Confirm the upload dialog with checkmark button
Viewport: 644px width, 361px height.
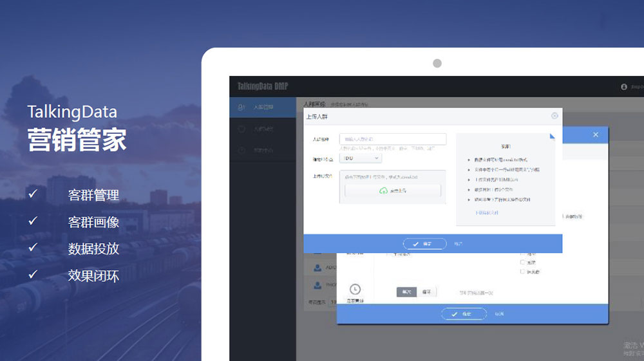tap(424, 244)
